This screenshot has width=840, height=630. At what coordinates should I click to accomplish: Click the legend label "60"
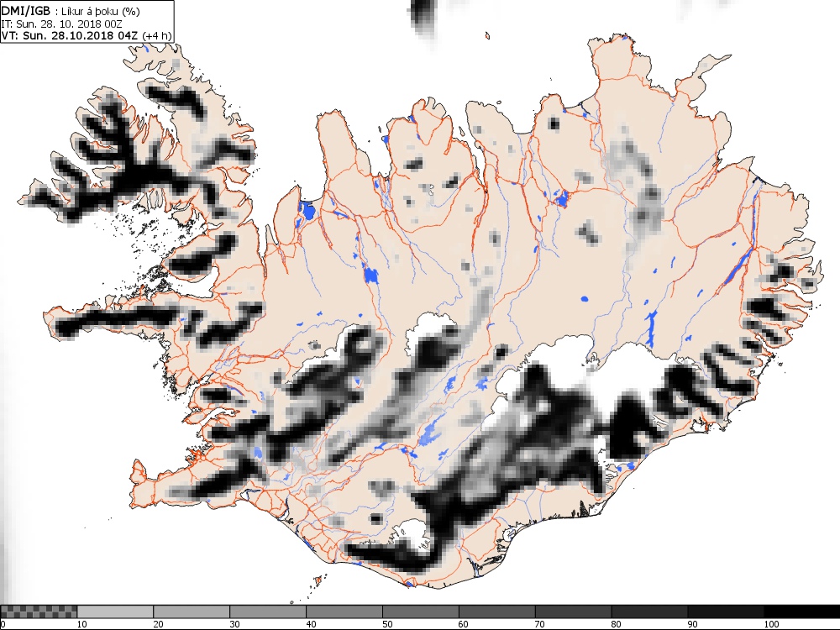tap(464, 624)
